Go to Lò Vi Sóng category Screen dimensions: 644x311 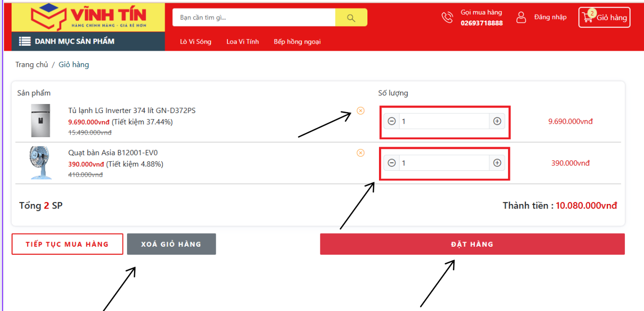pyautogui.click(x=196, y=42)
